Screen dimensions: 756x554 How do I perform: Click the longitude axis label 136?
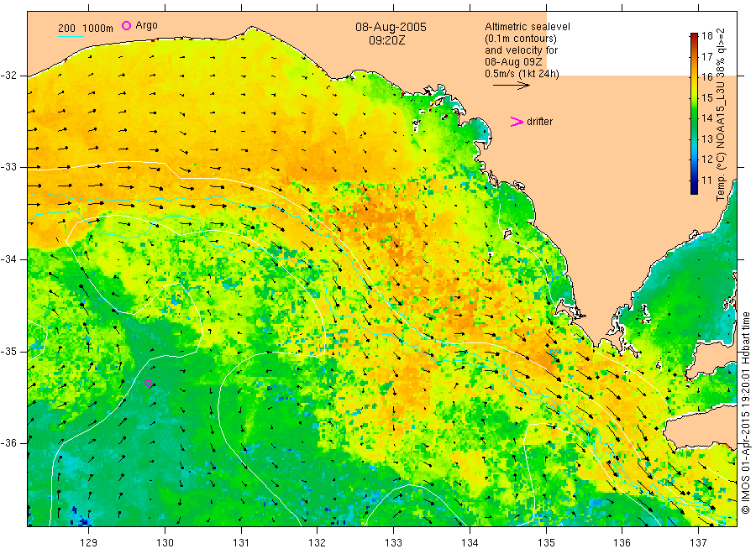pos(622,543)
